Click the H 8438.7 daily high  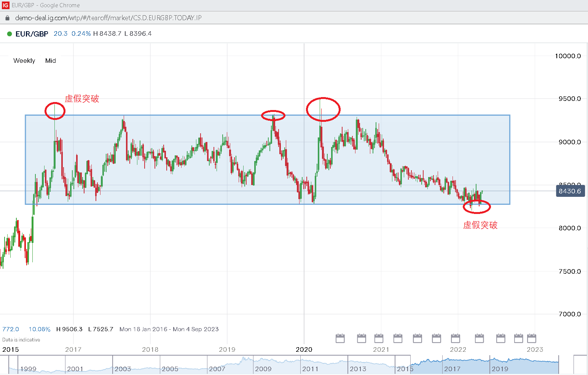(107, 34)
